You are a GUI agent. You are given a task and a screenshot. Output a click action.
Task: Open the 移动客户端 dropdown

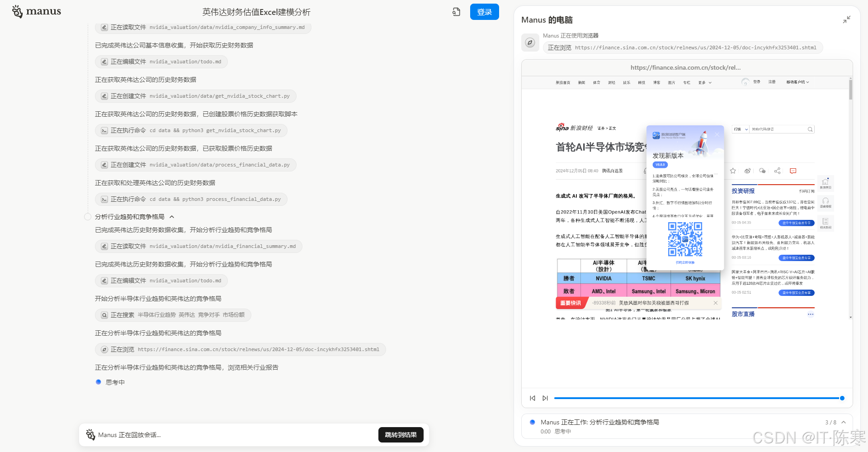797,82
